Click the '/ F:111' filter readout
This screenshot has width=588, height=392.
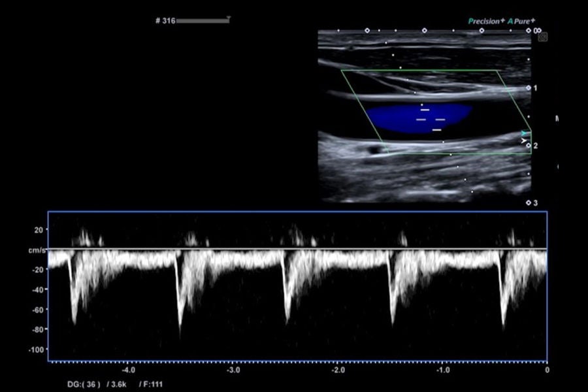click(151, 385)
